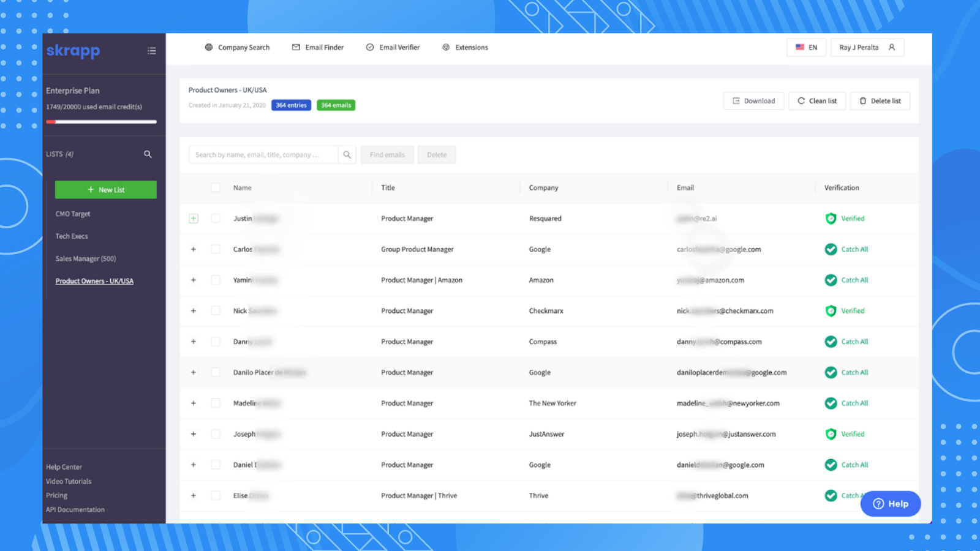Image resolution: width=980 pixels, height=551 pixels.
Task: Click the globe icon of Company Search
Action: pyautogui.click(x=209, y=47)
